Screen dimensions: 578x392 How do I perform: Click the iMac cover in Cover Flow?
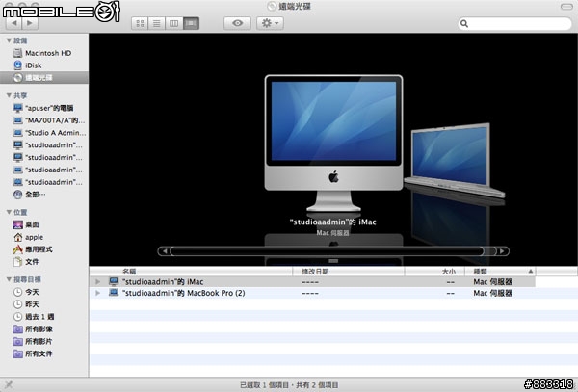[333, 143]
